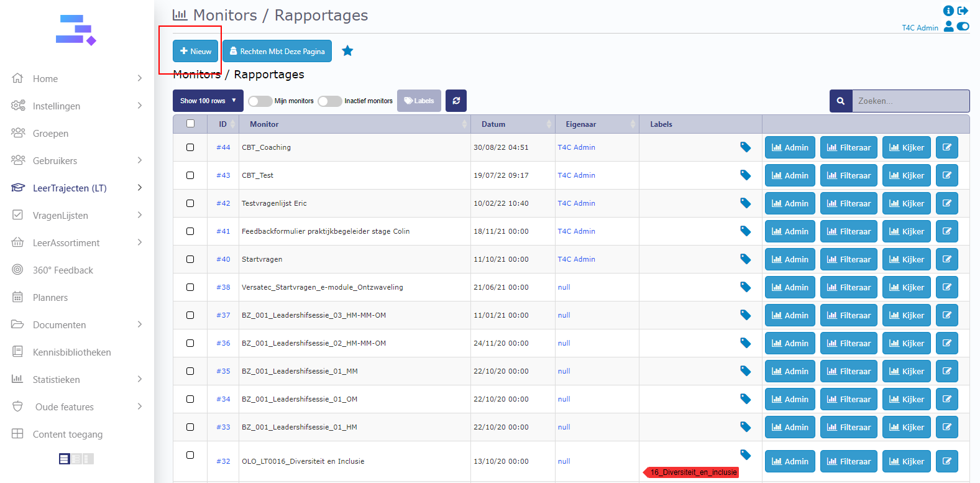Open Filteraar for Testvragenlijst Eric
The image size is (980, 483).
coord(848,203)
